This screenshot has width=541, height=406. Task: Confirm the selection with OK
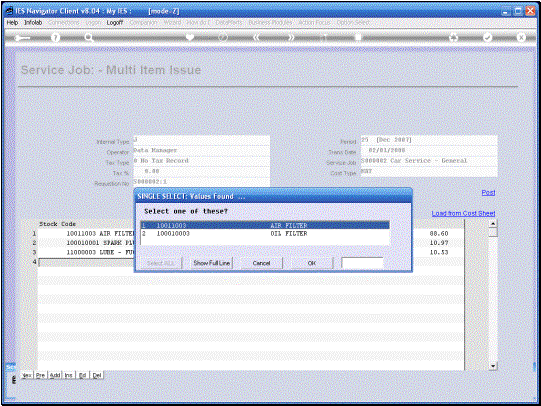pyautogui.click(x=312, y=263)
